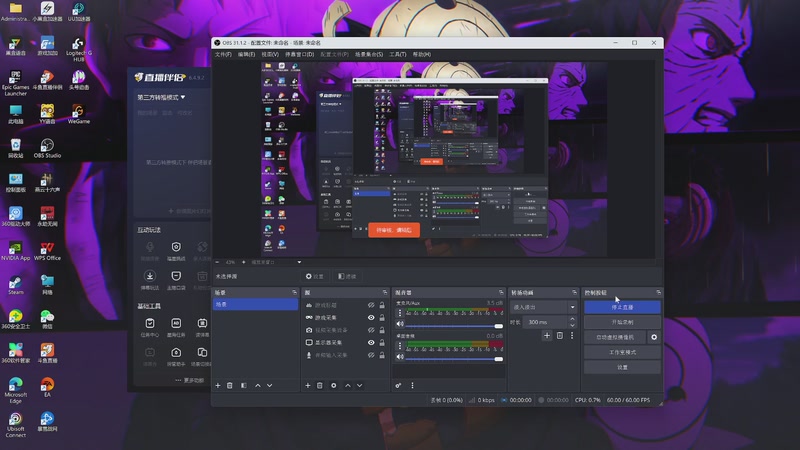Viewport: 800px width, 450px height.
Task: Pop out the Sources dock panel icon
Action: pos(385,292)
